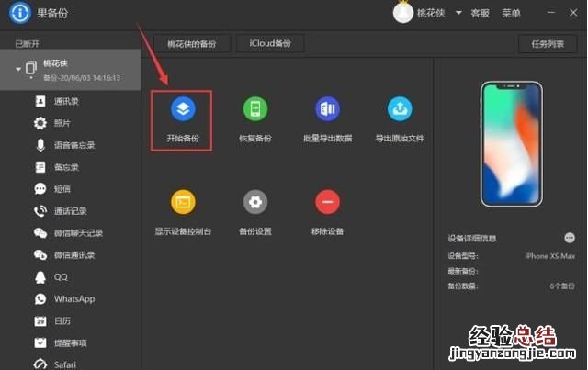Click the 设备详细信息 heading text

click(x=472, y=238)
